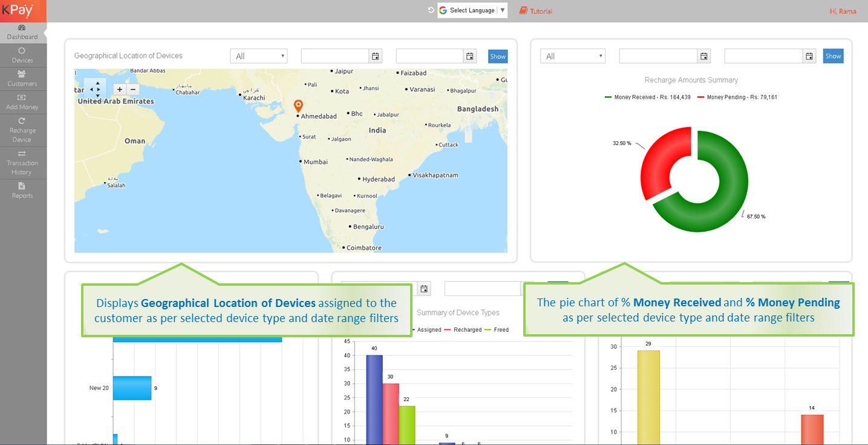Click the map start date input field
Viewport: 868px width, 445px height.
(x=335, y=56)
